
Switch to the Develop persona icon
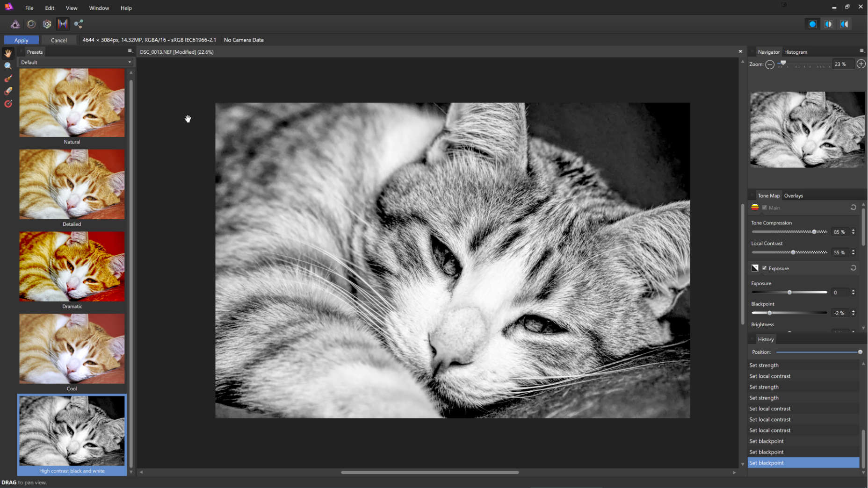(x=47, y=24)
